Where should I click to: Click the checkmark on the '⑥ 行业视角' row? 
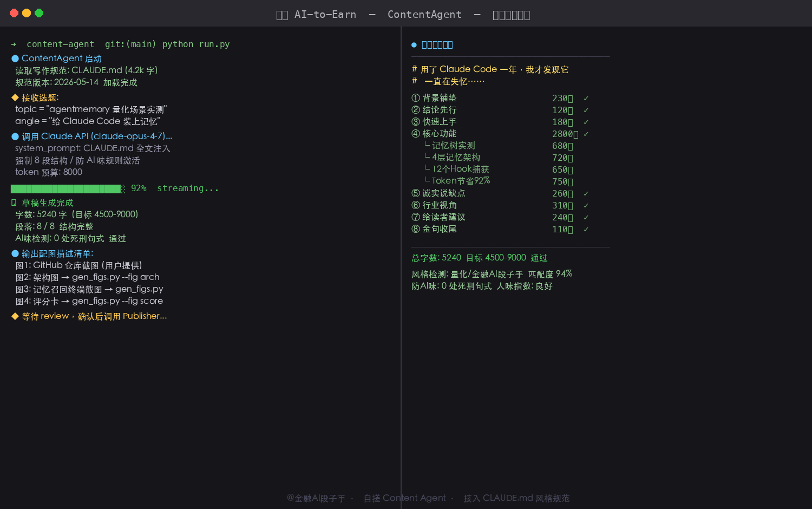click(586, 206)
